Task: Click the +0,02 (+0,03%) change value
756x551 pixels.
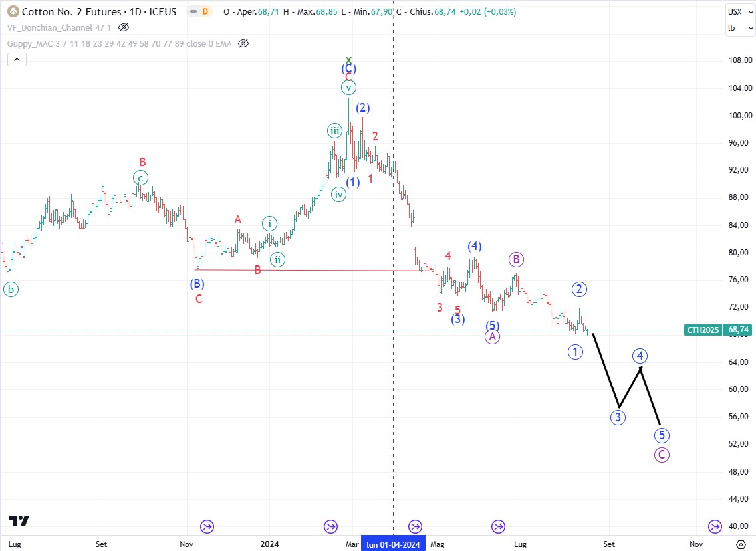Action: 487,11
